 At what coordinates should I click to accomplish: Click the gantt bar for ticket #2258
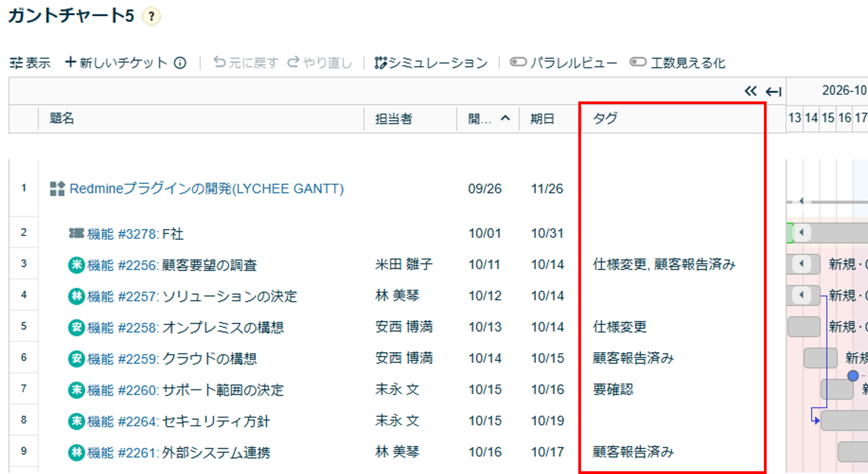tap(804, 327)
